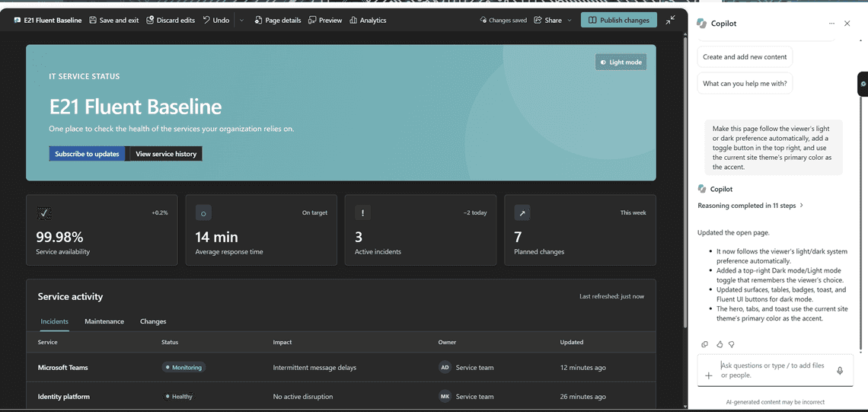This screenshot has width=868, height=412.
Task: Select the Incidents tab
Action: tap(54, 321)
